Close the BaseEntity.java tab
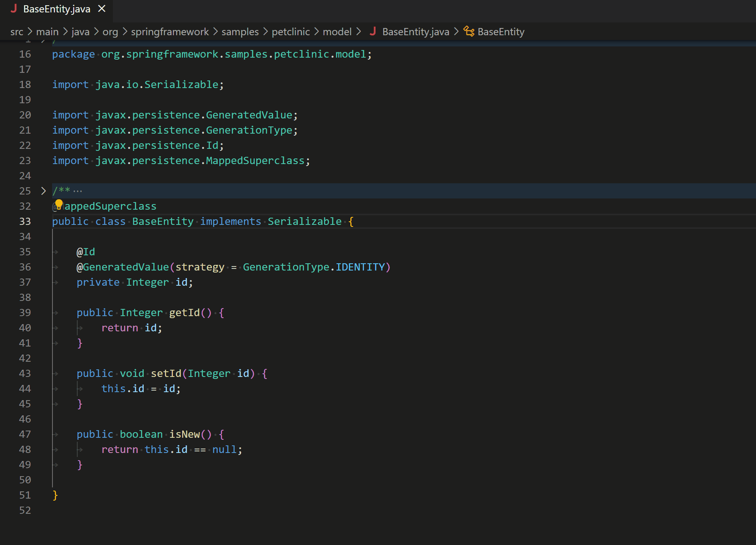756x545 pixels. pyautogui.click(x=101, y=8)
